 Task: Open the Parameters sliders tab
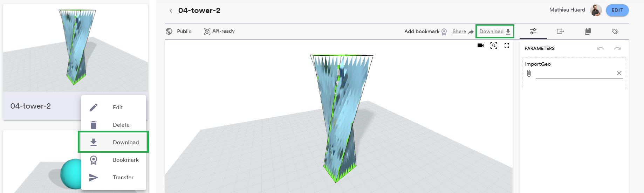pos(533,32)
